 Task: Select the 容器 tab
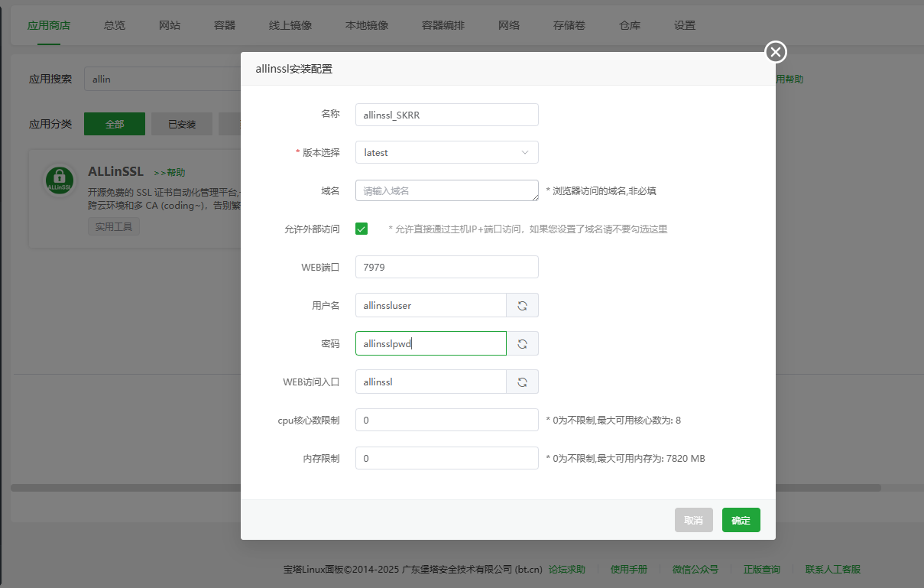[225, 25]
